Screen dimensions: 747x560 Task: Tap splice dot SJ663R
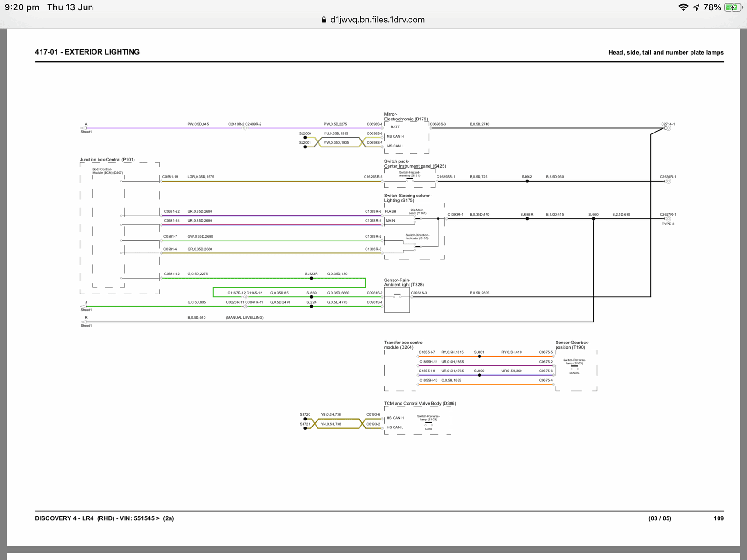[x=527, y=218]
